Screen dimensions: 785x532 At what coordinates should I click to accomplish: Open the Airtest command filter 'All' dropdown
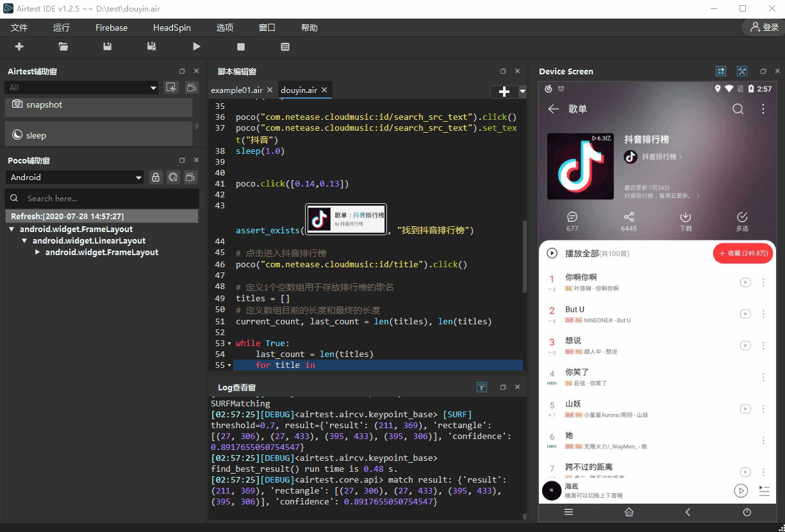pos(82,88)
